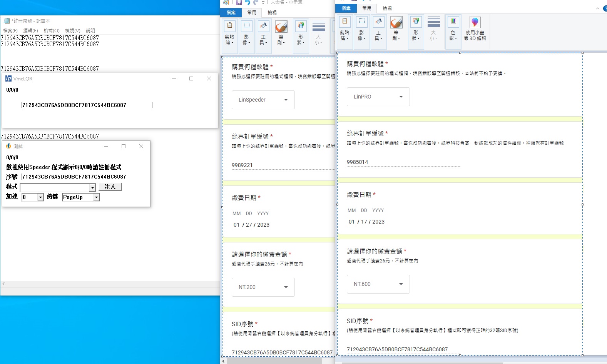Click SID serial value in right Paint canvas
The image size is (607, 364).
click(397, 349)
